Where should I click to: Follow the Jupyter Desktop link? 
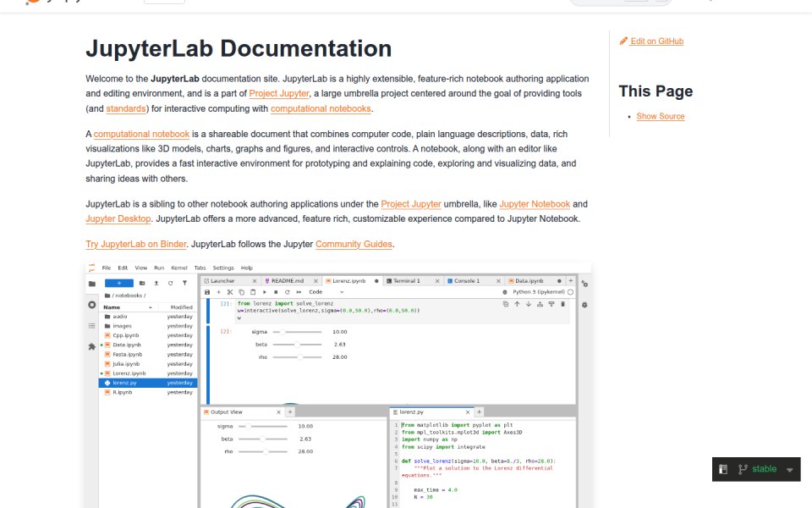pos(118,218)
